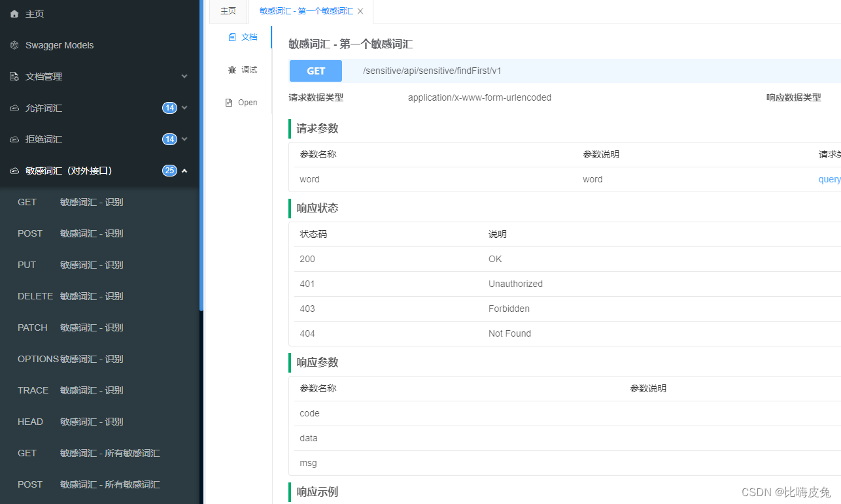841x504 pixels.
Task: Click the sidebar vertical scrollbar
Action: [x=201, y=156]
